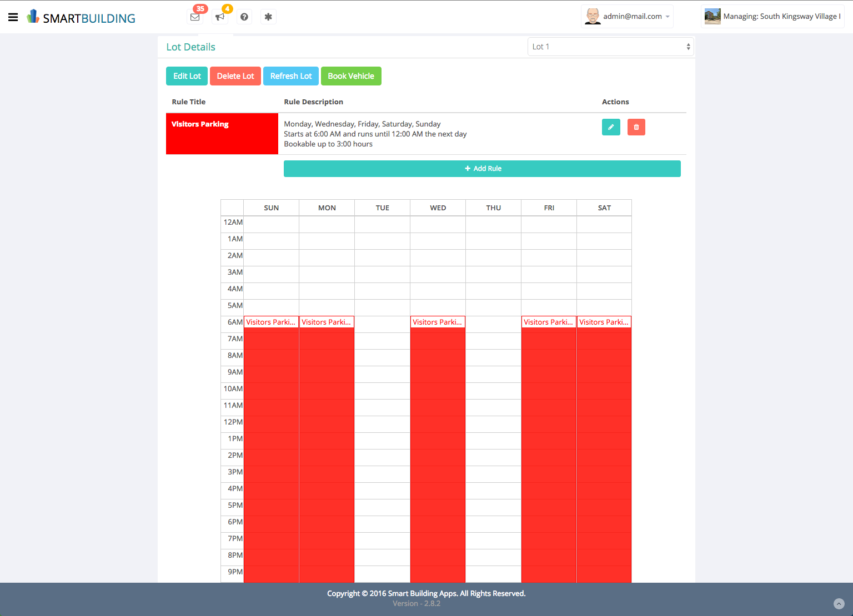Click Refresh Lot
Viewport: 853px width, 616px height.
290,76
